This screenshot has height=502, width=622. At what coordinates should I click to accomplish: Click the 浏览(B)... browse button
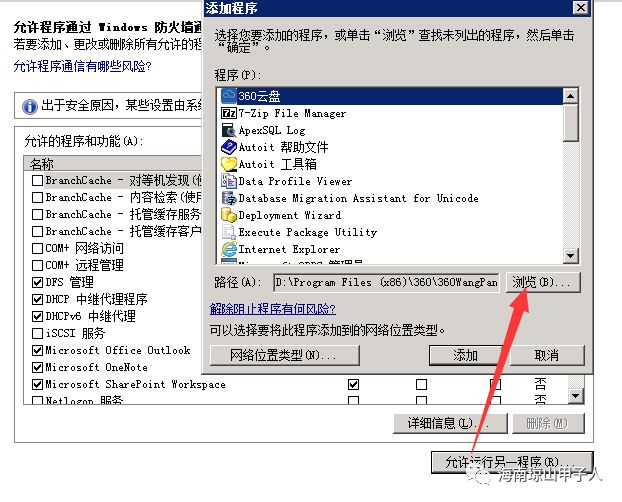(543, 282)
